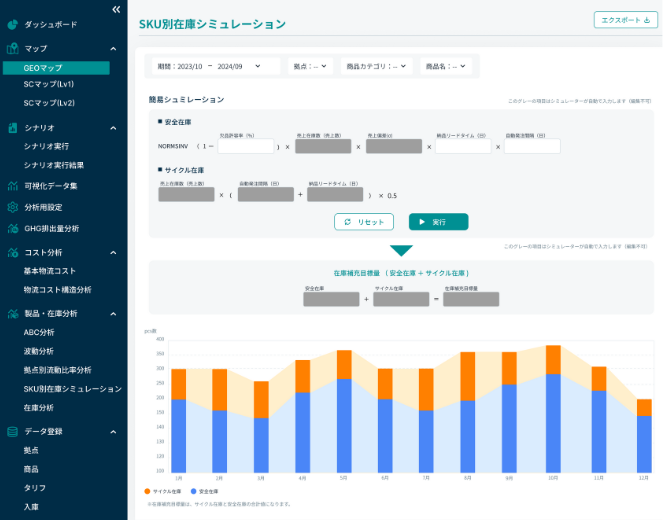Collapse the マップ menu section
Viewport: 665px width, 520px height.
113,49
